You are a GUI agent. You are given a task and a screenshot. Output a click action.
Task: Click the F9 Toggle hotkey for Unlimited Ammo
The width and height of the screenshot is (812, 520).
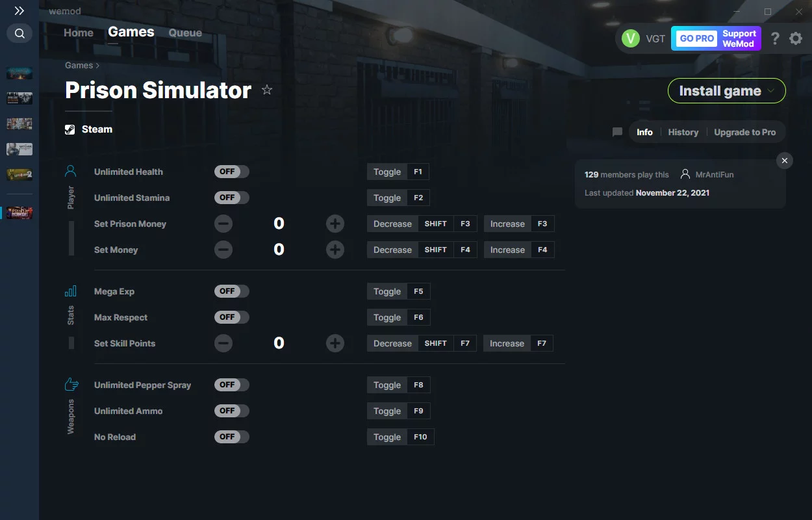coord(398,411)
